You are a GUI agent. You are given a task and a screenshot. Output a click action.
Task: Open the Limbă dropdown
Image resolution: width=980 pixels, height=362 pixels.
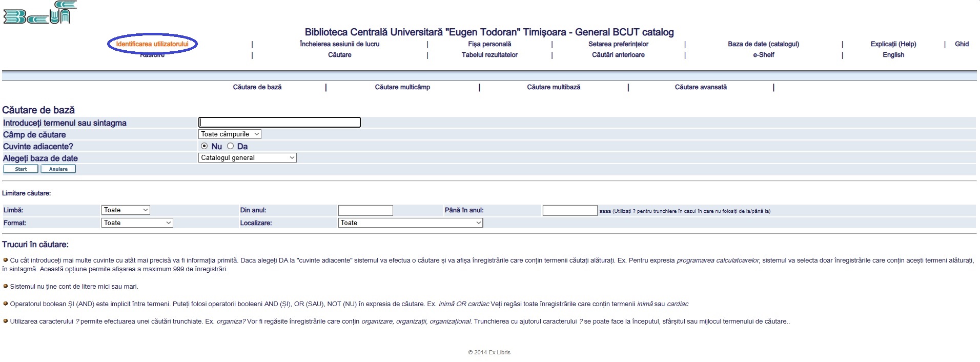[x=126, y=210]
